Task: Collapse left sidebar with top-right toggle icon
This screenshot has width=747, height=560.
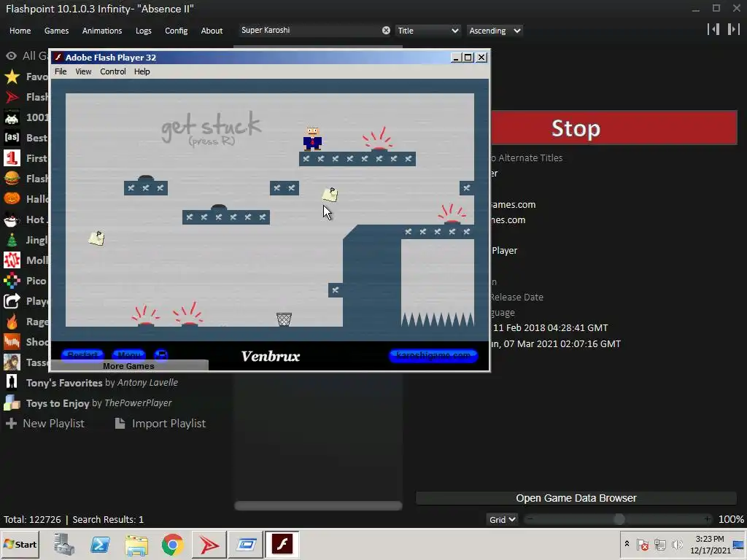Action: pyautogui.click(x=713, y=29)
